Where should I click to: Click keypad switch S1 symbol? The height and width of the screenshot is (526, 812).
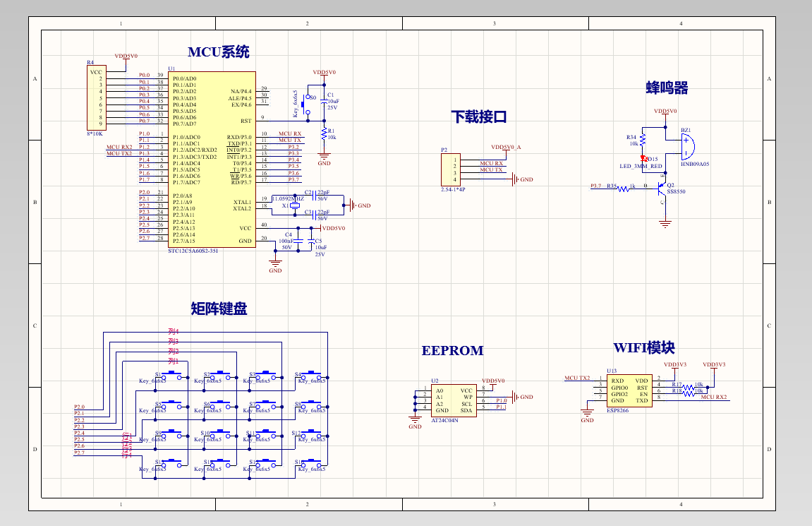[171, 375]
